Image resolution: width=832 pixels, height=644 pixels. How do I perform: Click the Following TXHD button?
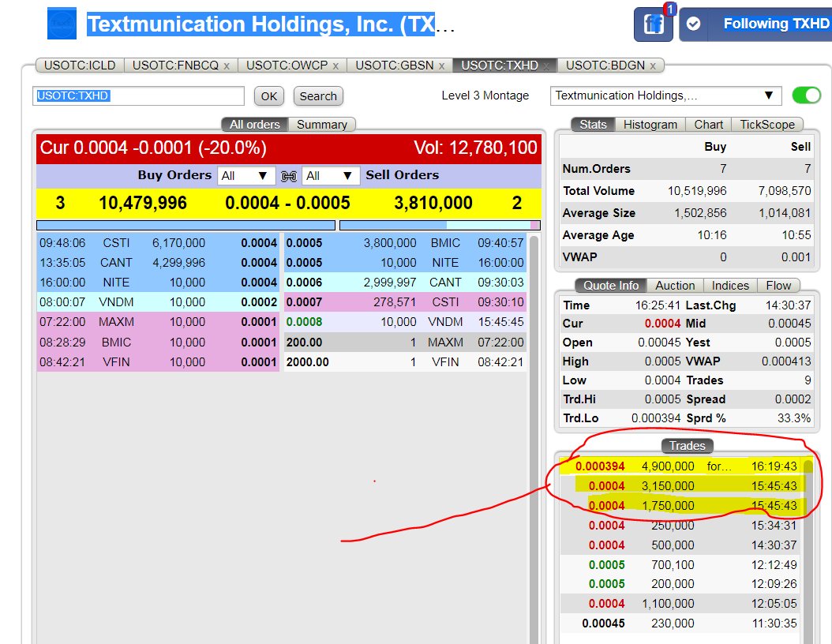coord(756,24)
